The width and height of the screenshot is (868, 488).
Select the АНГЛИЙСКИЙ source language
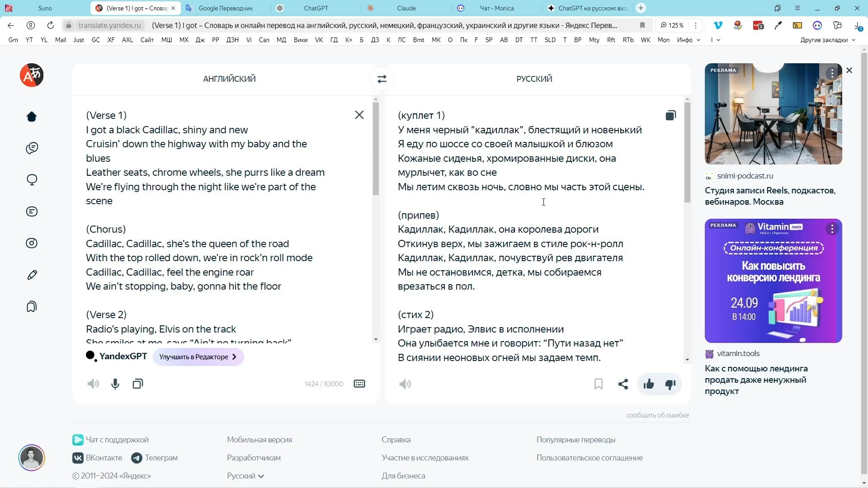[229, 79]
